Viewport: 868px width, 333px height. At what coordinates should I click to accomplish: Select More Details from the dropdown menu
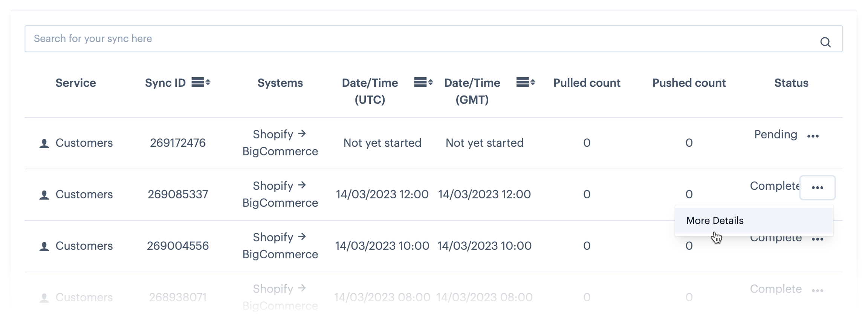click(715, 221)
